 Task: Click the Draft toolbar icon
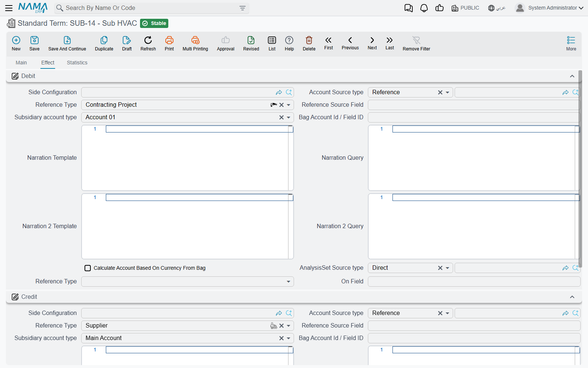click(127, 43)
